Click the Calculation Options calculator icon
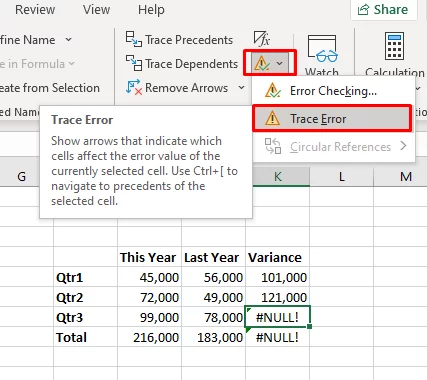427x380 pixels. (x=394, y=46)
